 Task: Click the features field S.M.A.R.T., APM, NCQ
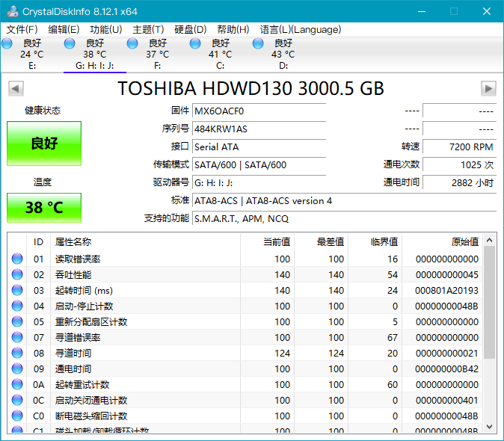click(344, 219)
